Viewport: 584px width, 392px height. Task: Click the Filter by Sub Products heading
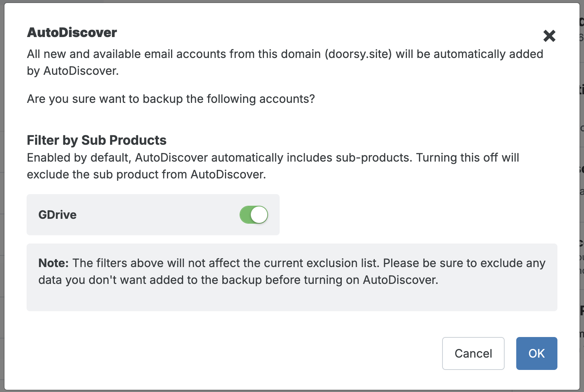[97, 140]
